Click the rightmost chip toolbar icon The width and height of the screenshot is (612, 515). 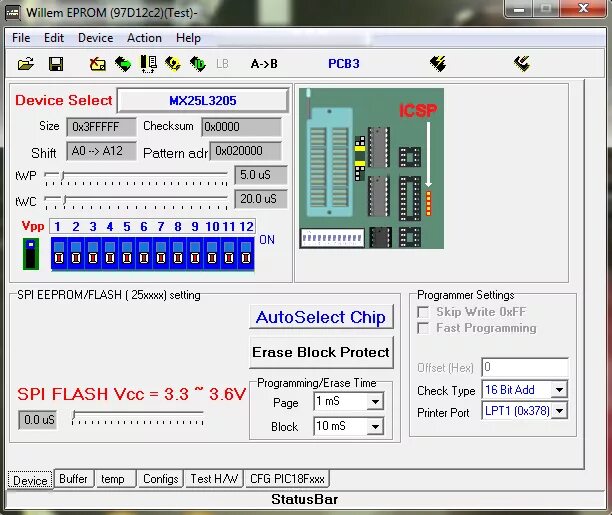point(522,64)
